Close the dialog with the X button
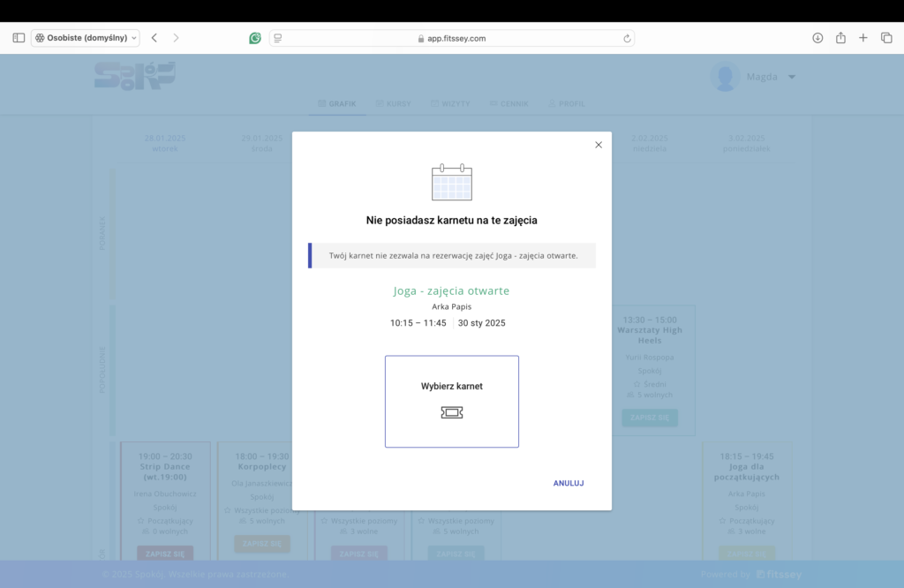Image resolution: width=904 pixels, height=588 pixels. click(599, 145)
